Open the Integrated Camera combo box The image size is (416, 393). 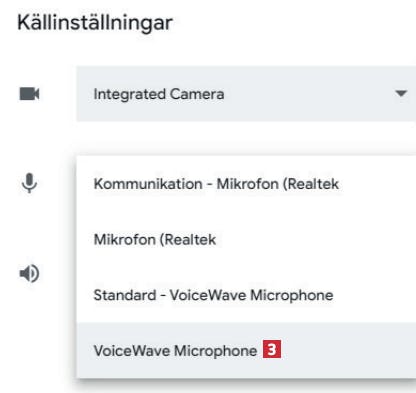246,94
